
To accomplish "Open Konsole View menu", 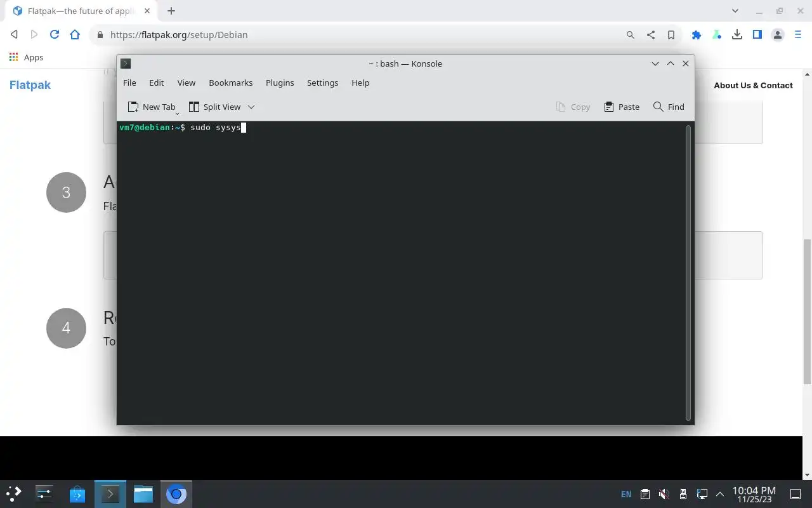I will [x=186, y=83].
